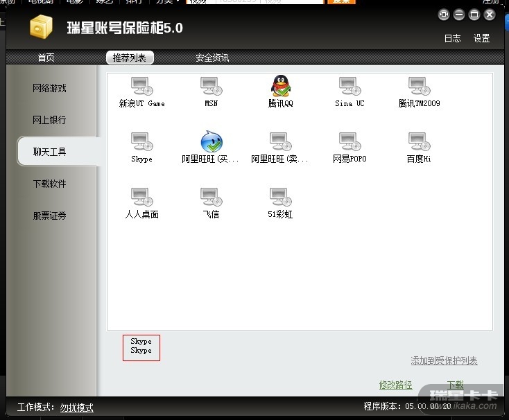Click the 腾讯TM2009 label text
The height and width of the screenshot is (420, 509).
pyautogui.click(x=419, y=103)
